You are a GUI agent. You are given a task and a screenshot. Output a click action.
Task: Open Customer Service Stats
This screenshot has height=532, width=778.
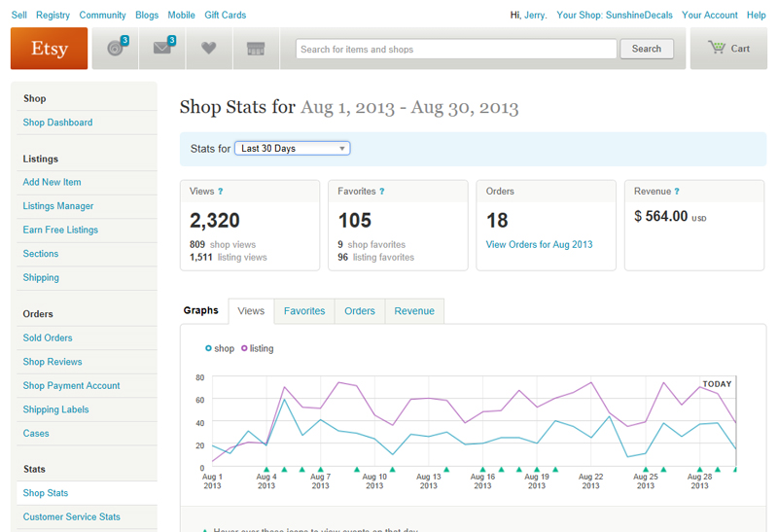pyautogui.click(x=71, y=516)
